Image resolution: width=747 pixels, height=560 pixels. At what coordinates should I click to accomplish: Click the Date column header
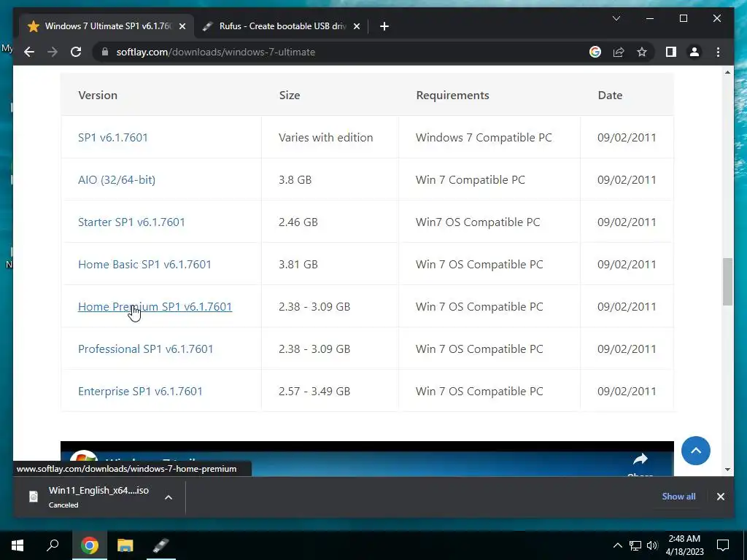pyautogui.click(x=610, y=96)
